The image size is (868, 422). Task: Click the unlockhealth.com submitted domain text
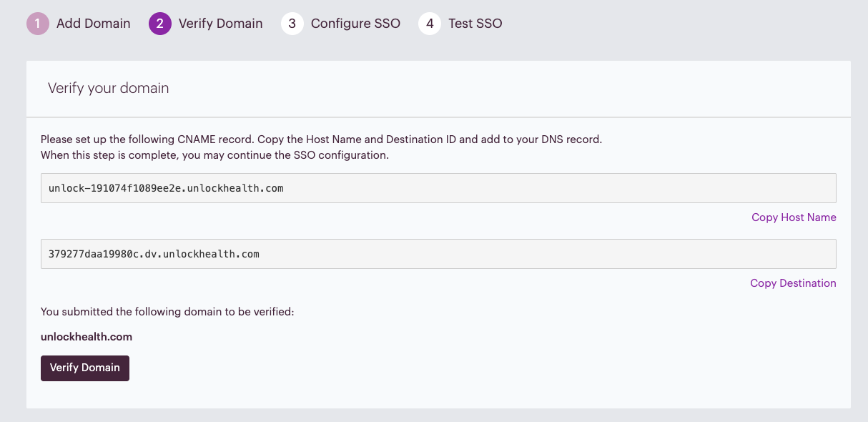click(x=87, y=337)
